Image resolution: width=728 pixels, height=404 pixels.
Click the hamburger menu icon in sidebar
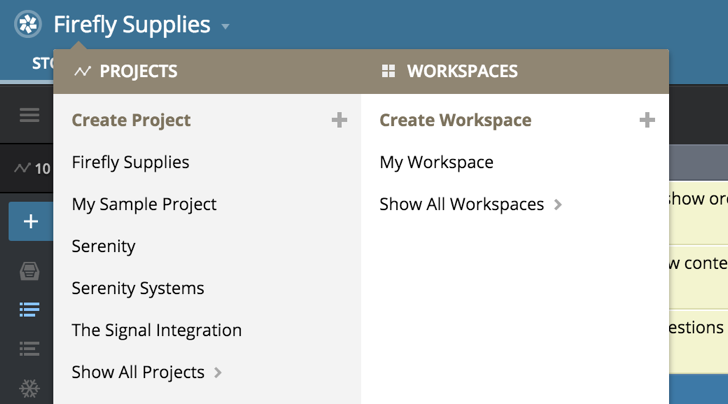(30, 115)
